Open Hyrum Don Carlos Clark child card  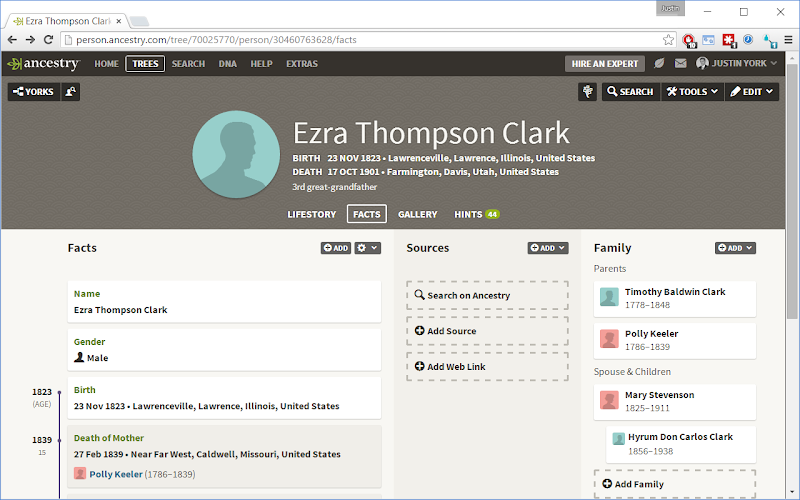pos(681,444)
